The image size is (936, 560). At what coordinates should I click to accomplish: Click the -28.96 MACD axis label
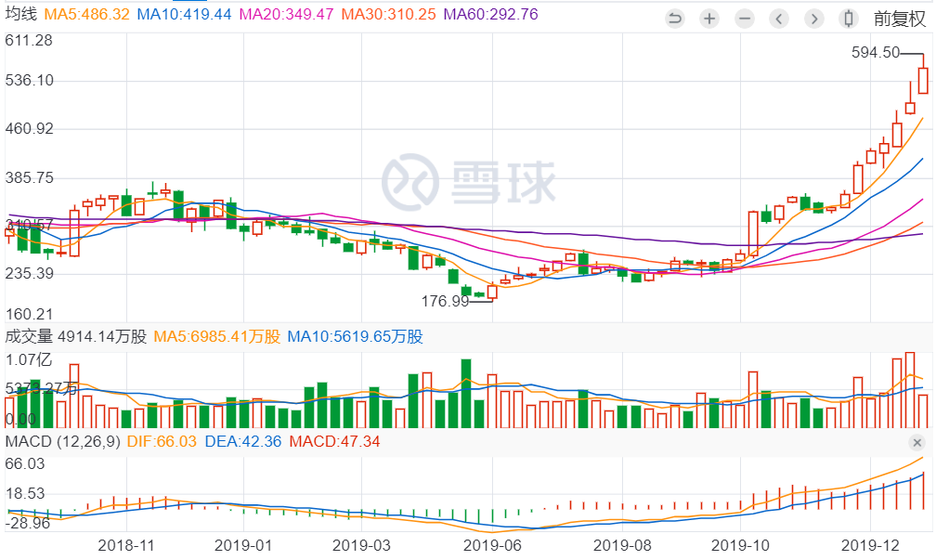pos(28,524)
